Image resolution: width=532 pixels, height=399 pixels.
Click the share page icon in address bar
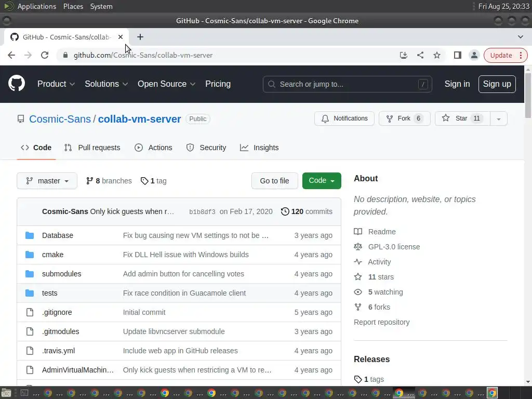pos(420,55)
